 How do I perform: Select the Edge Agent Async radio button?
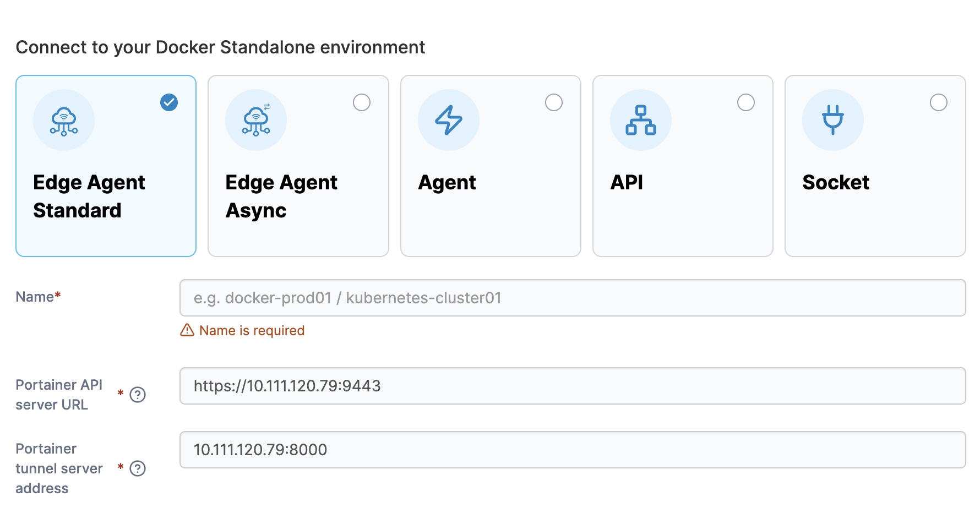tap(362, 102)
